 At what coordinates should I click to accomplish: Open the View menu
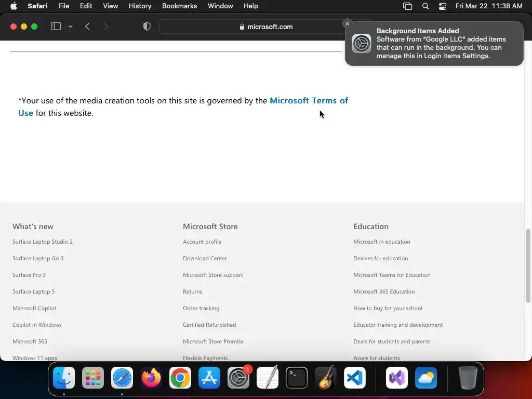click(x=111, y=6)
